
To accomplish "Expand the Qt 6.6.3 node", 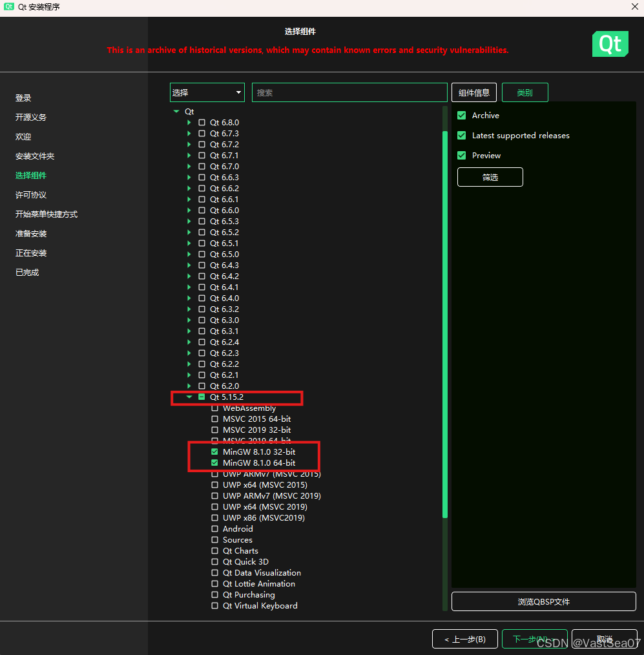I will [x=189, y=177].
